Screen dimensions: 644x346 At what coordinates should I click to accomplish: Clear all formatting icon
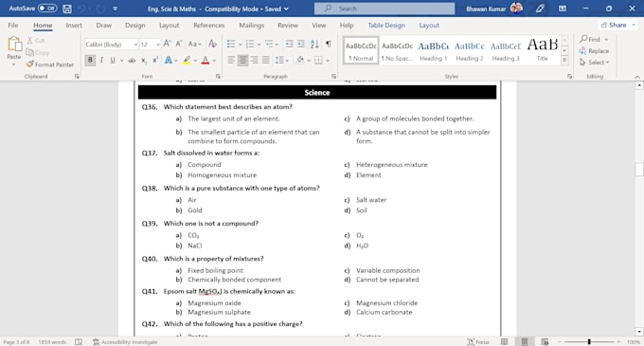(212, 44)
